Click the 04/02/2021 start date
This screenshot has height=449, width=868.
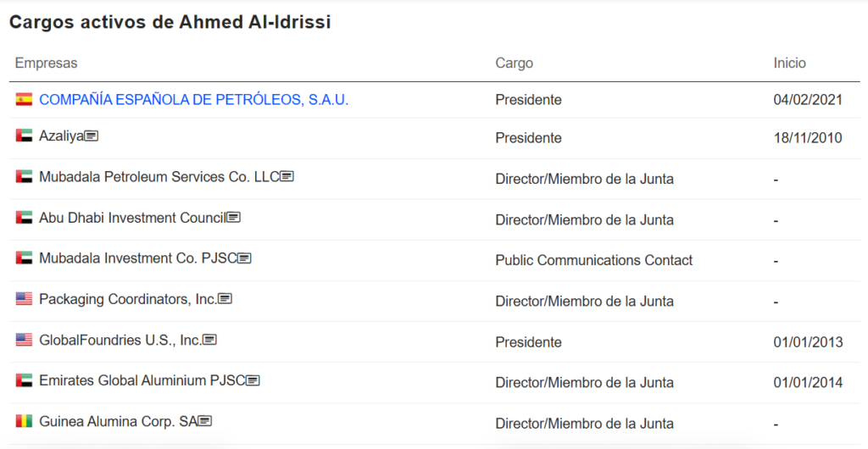808,99
